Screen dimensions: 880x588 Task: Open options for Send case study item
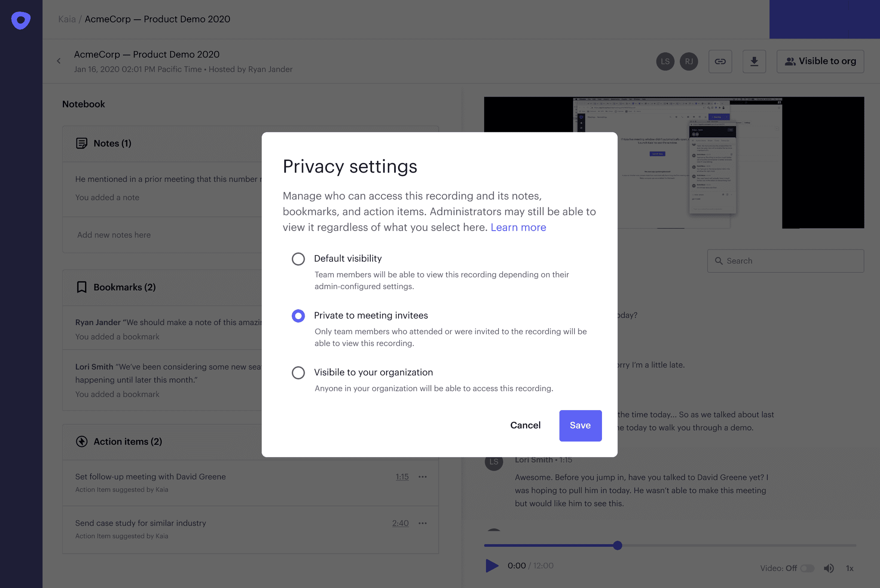click(x=423, y=523)
